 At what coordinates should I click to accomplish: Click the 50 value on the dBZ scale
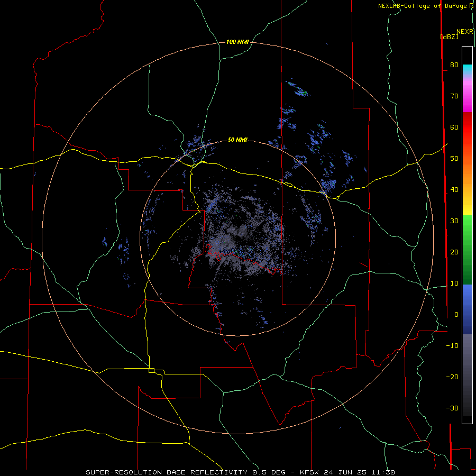(454, 159)
